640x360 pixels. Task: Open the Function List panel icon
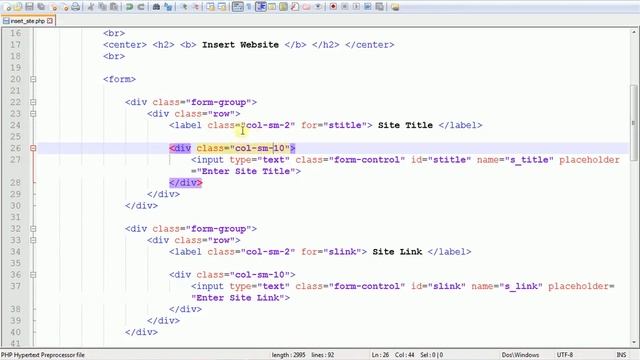(294, 7)
